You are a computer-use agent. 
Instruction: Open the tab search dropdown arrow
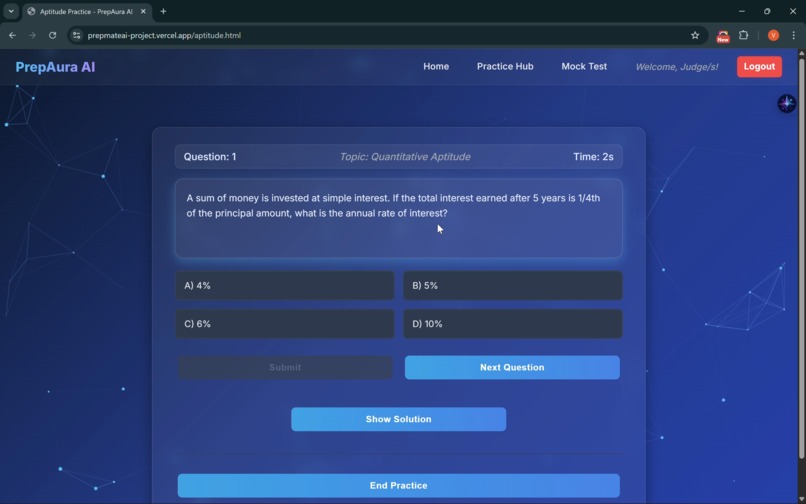coord(11,11)
